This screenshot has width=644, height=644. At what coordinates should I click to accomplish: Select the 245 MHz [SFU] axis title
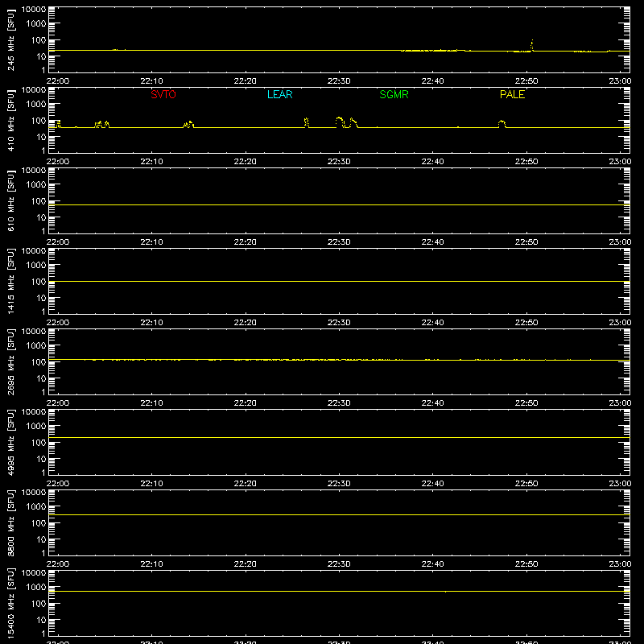[10, 39]
